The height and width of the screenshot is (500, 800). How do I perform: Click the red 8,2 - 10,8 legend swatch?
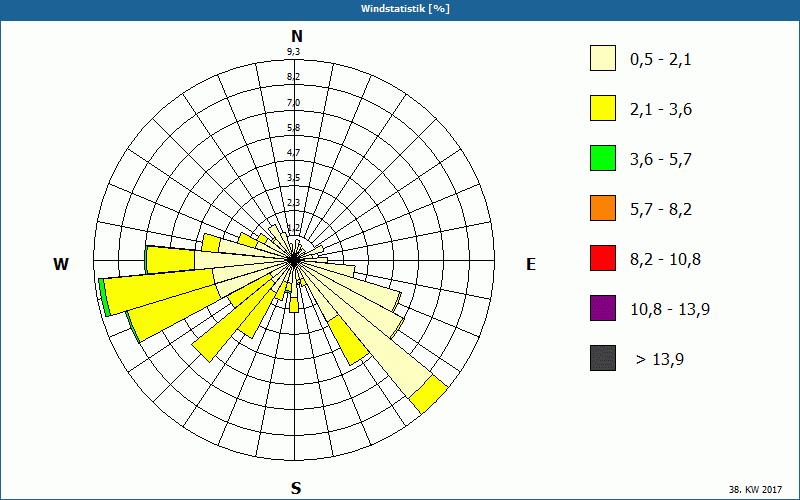coord(603,258)
